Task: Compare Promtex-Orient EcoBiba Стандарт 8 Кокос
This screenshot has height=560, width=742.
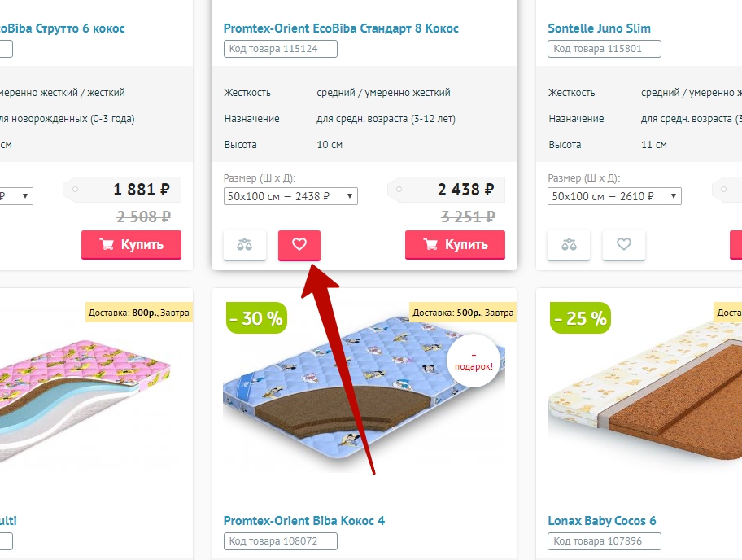Action: click(x=245, y=245)
